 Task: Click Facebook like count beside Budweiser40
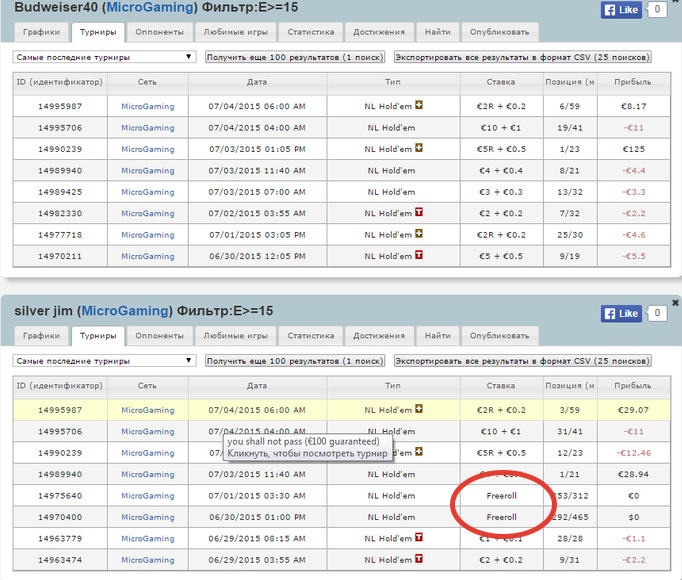coord(657,9)
